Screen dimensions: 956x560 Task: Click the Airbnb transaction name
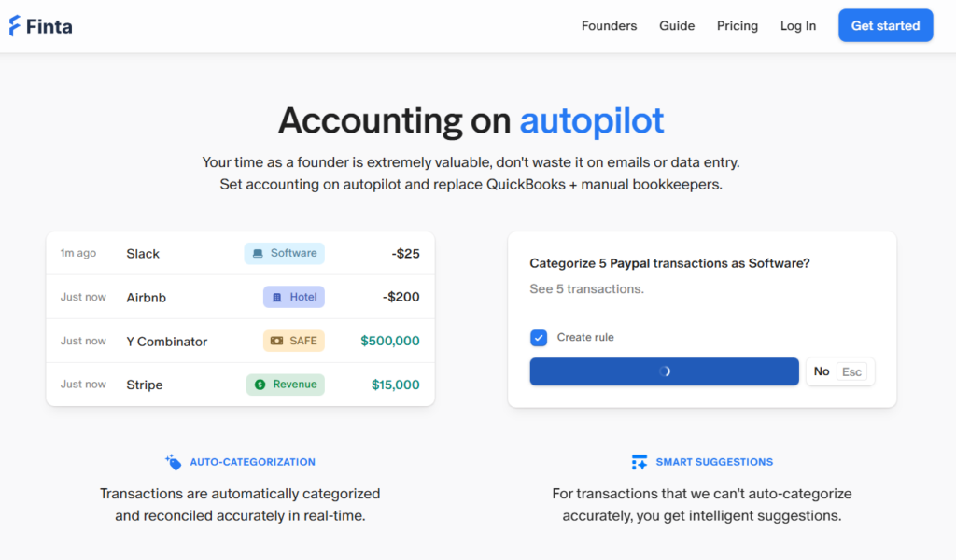click(x=146, y=298)
